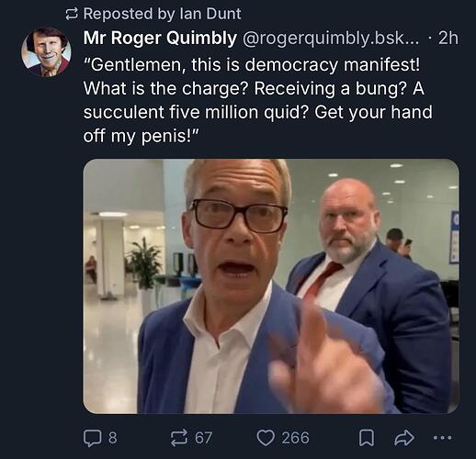The width and height of the screenshot is (476, 459).
Task: Share the post via the arrow icon
Action: 404,438
